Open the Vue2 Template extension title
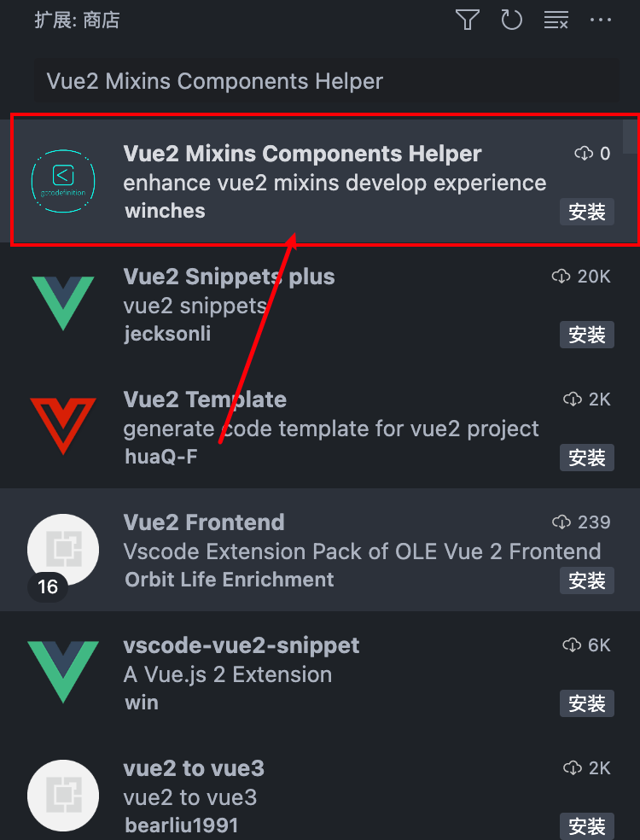Screen dimensions: 640x840 (205, 400)
